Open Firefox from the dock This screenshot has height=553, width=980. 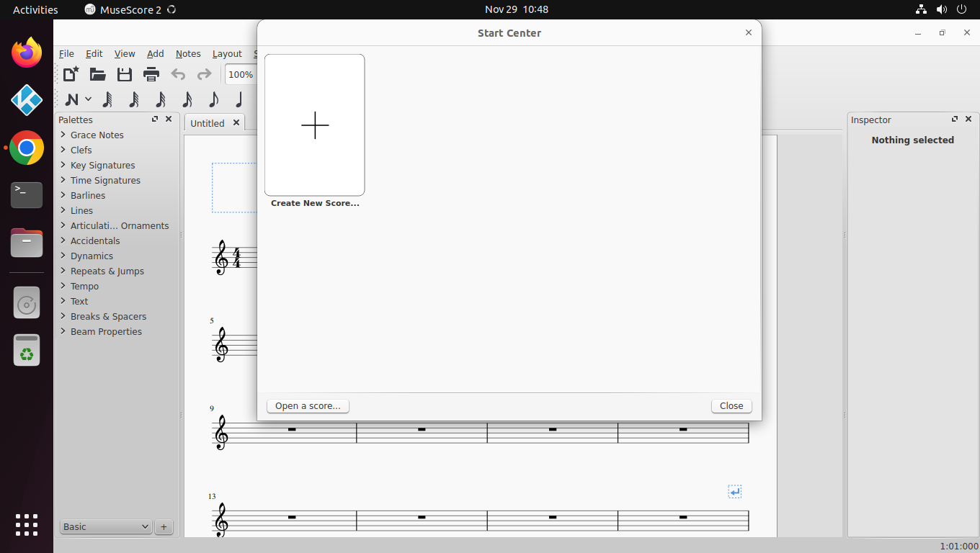pyautogui.click(x=26, y=52)
